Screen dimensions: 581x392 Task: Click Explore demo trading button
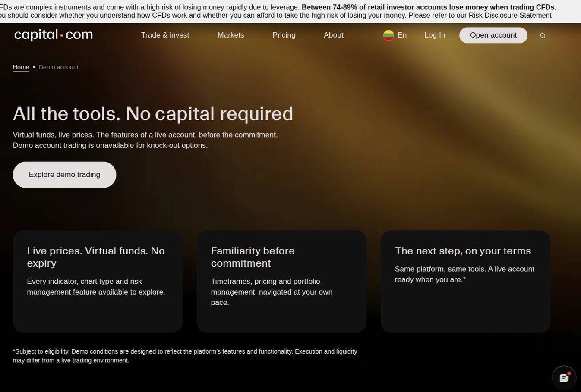(x=64, y=175)
